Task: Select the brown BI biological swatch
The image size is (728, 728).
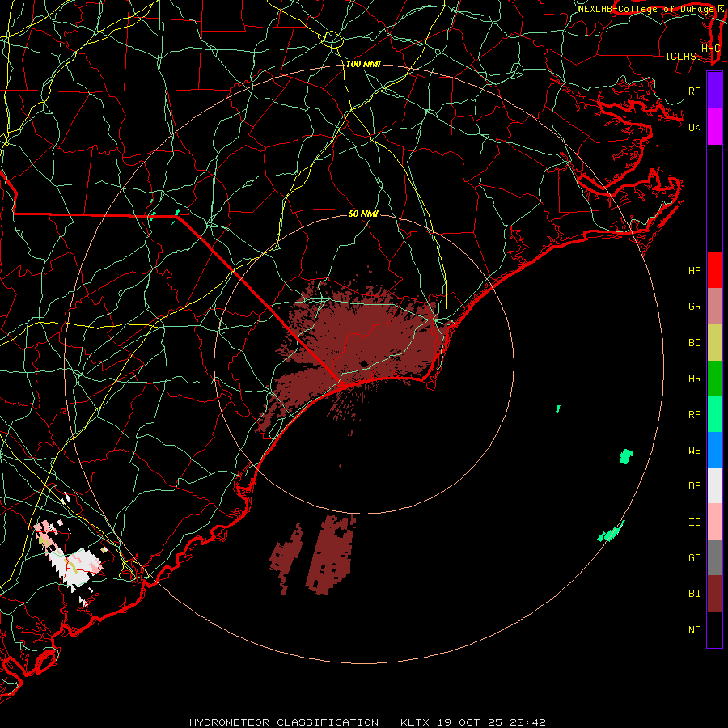Action: [x=714, y=594]
